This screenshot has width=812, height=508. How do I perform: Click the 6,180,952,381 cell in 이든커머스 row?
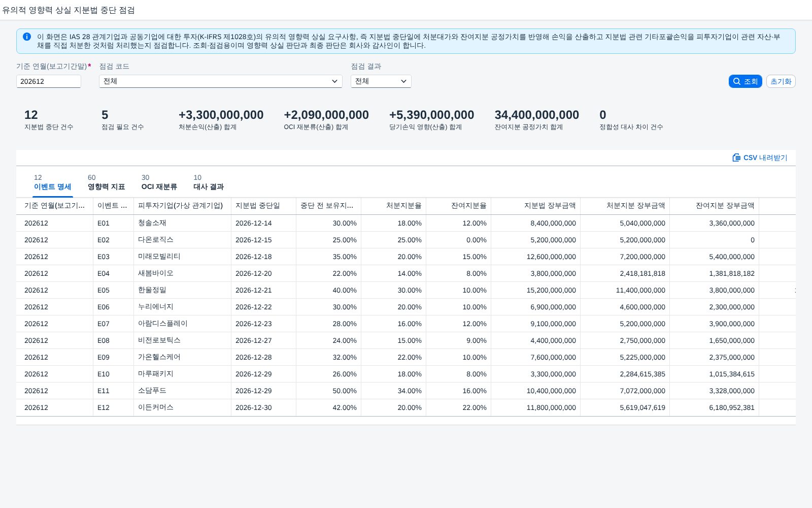(714, 407)
